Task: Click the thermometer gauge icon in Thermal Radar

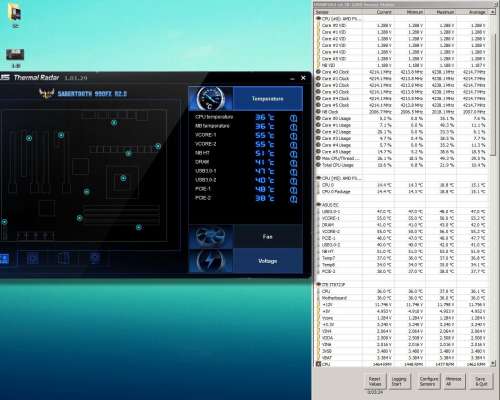Action: [x=210, y=98]
